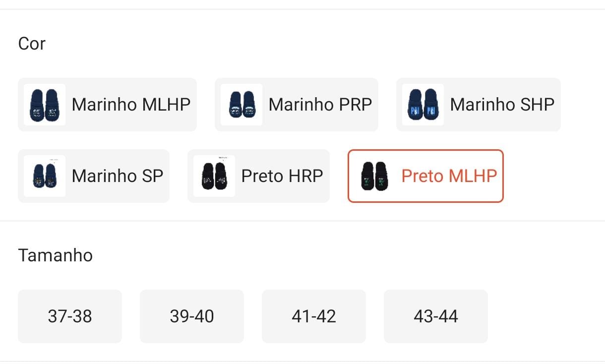Tap the largest available size option
Screen dimensions: 605x364
(x=436, y=316)
